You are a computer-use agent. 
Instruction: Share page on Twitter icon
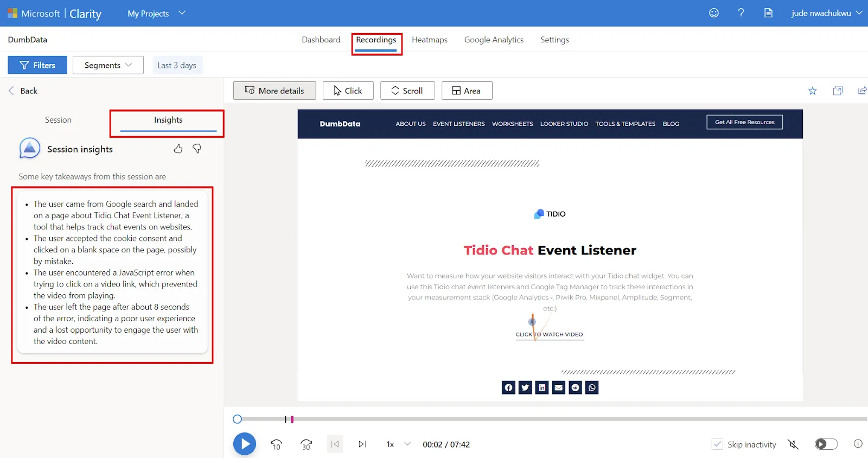(525, 387)
